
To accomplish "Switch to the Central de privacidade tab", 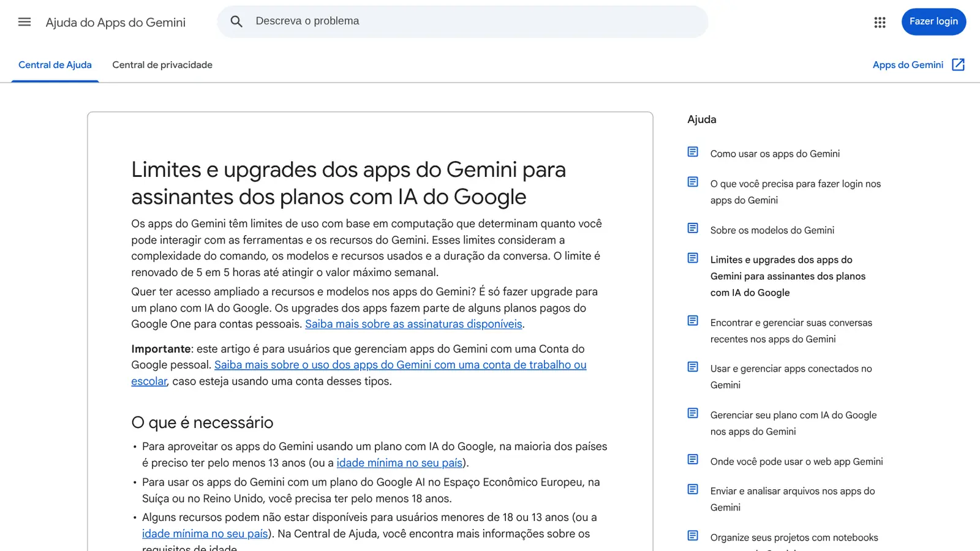I will tap(162, 65).
